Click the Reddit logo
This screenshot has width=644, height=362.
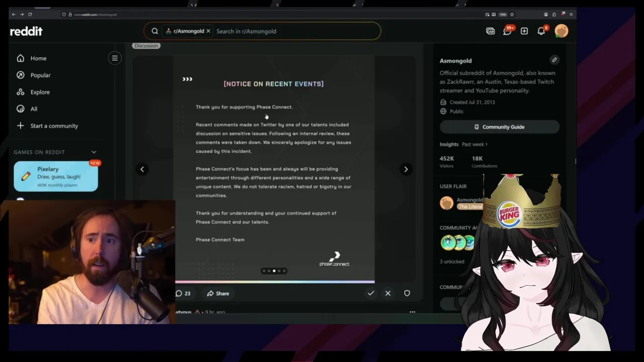[x=26, y=31]
